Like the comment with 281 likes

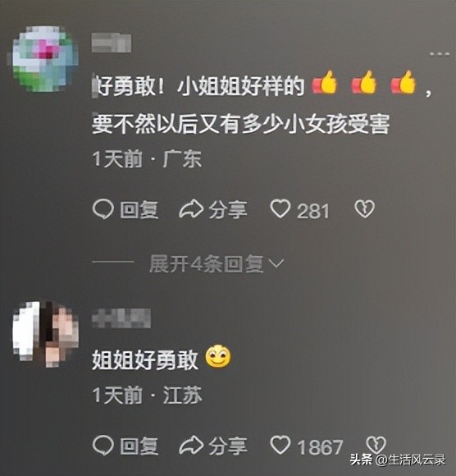tap(280, 208)
